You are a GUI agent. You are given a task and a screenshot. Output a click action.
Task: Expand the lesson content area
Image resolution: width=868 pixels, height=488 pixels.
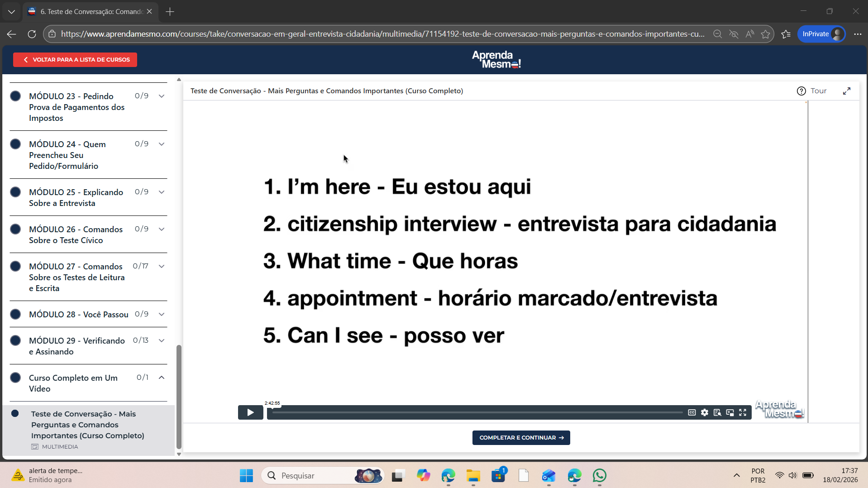(846, 91)
